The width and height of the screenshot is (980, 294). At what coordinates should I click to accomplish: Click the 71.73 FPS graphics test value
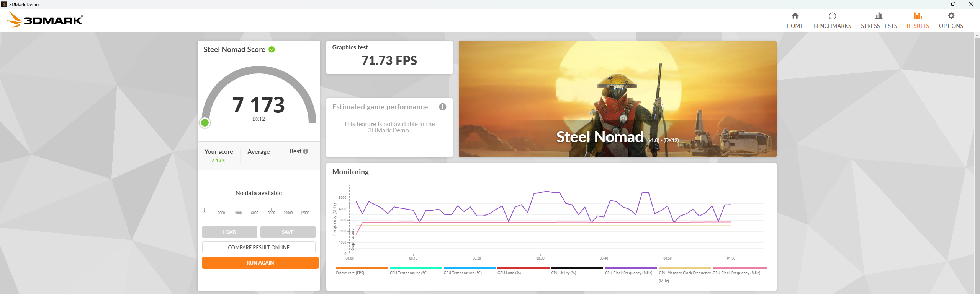tap(389, 60)
